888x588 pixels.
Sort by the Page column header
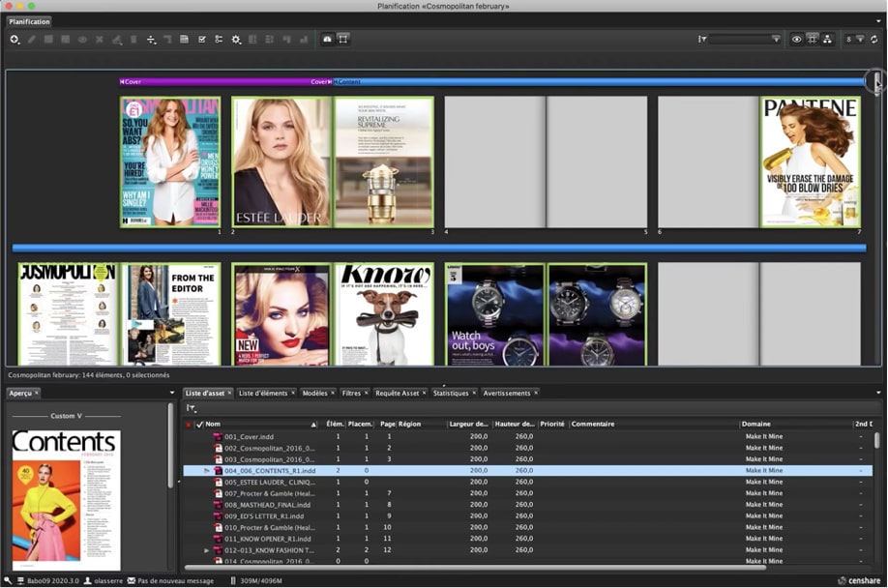387,424
